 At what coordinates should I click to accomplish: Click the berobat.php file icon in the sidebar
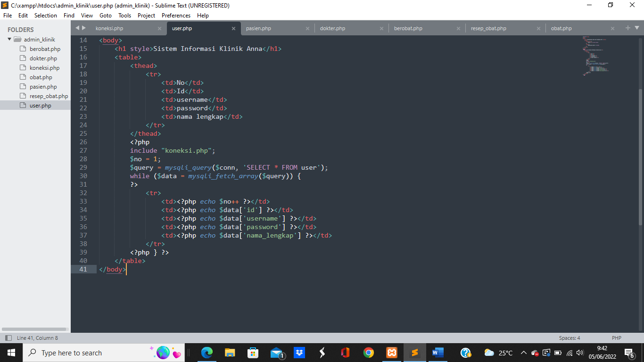[x=22, y=49]
